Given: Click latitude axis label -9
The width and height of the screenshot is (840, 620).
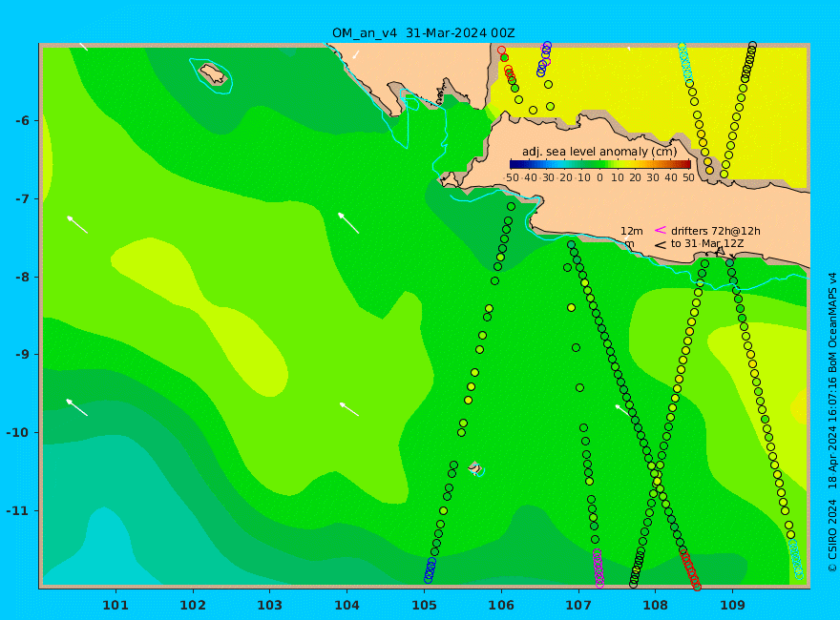Looking at the screenshot, I should click(22, 355).
